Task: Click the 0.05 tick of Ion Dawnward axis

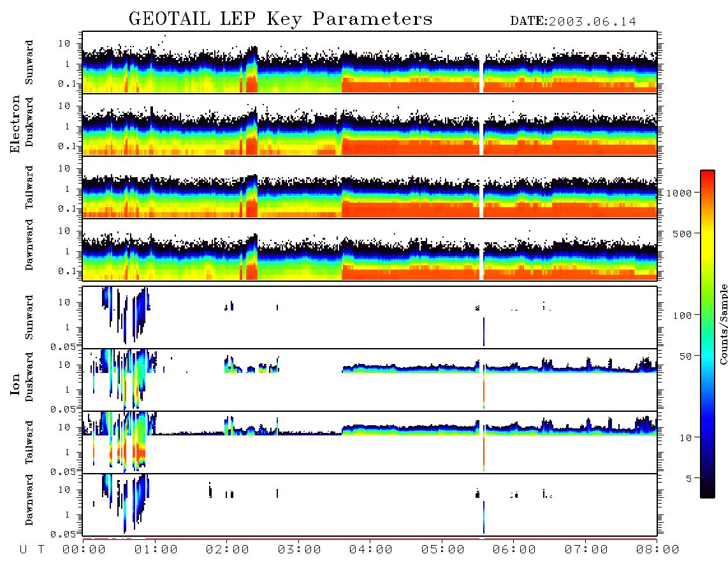Action: (64, 534)
